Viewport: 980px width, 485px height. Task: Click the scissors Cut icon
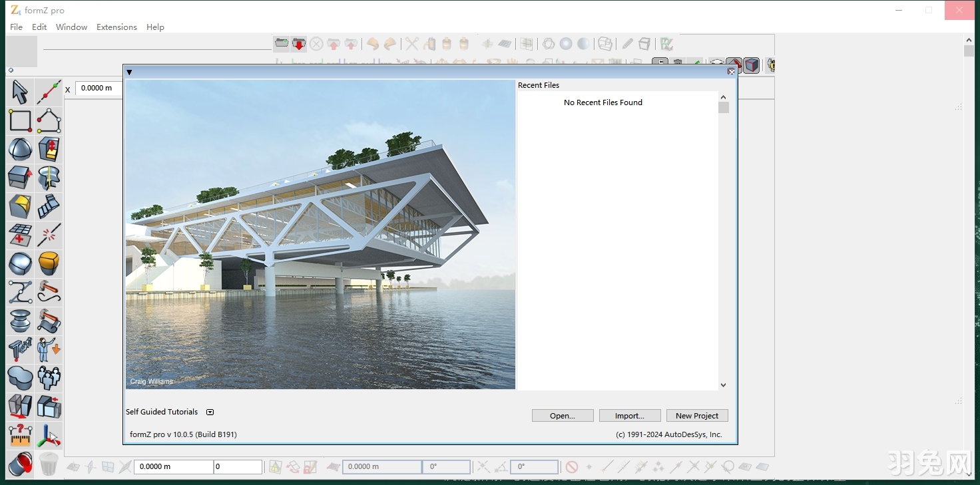411,44
